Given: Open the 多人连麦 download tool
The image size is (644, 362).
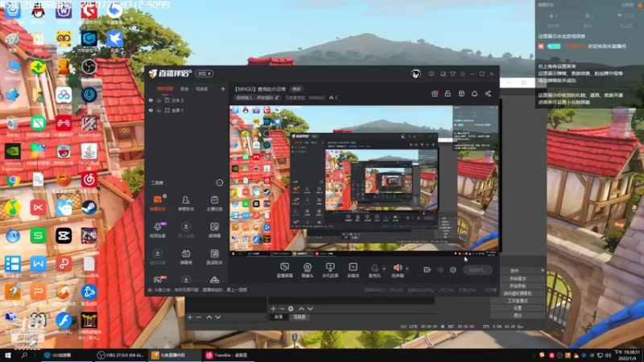Looking at the screenshot, I should (186, 230).
